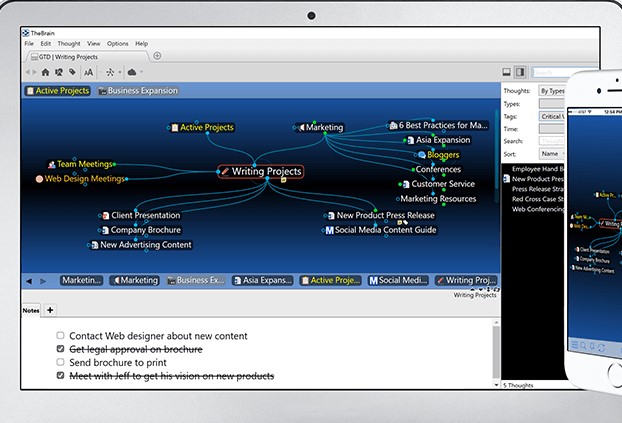
Task: Open Active Proje... in the history bar
Action: 331,281
